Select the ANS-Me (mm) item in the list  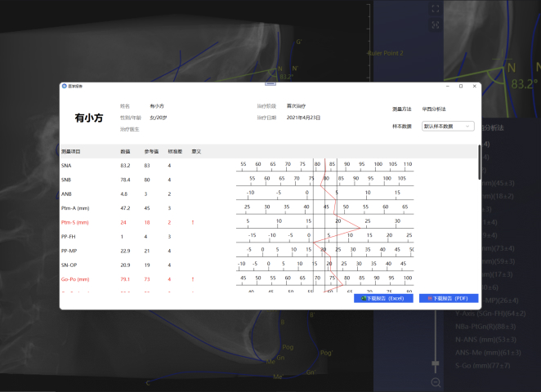pos(488,352)
